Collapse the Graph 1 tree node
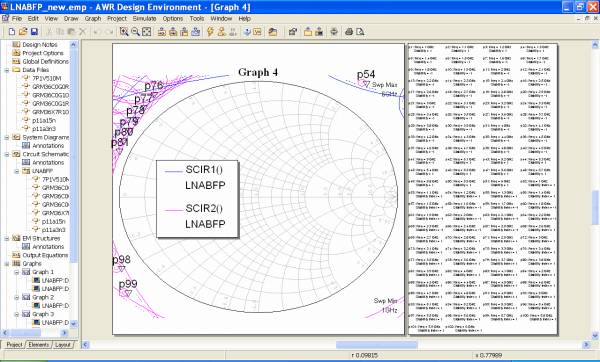Screen dimensions: 600x362 coord(17,272)
